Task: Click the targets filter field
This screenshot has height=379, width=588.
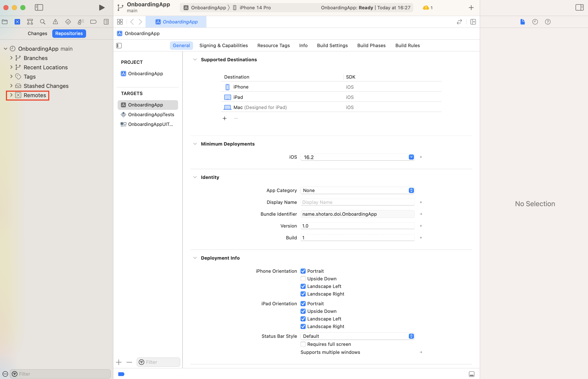Action: coord(158,362)
